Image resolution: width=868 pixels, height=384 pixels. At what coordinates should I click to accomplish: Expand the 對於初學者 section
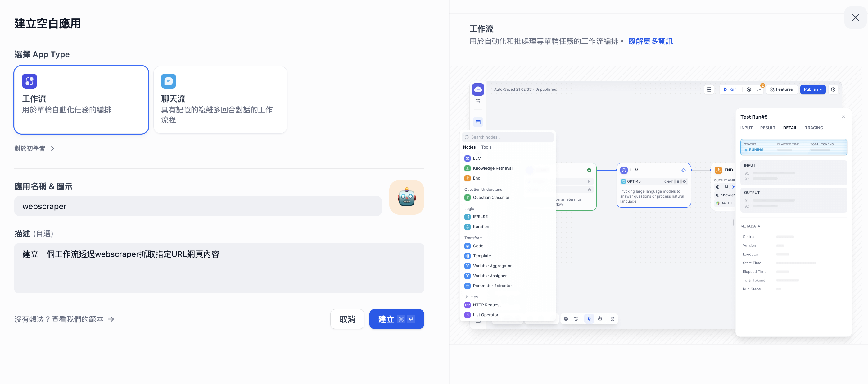34,149
